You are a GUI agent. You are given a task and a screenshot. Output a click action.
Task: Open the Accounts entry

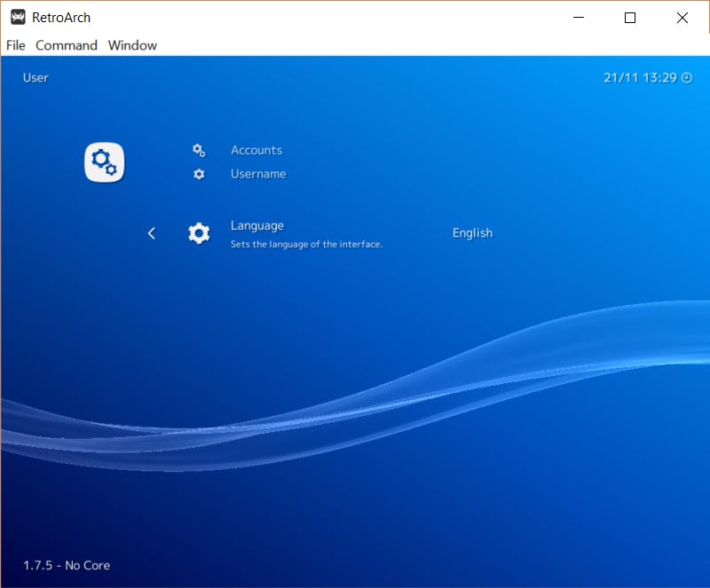coord(256,150)
